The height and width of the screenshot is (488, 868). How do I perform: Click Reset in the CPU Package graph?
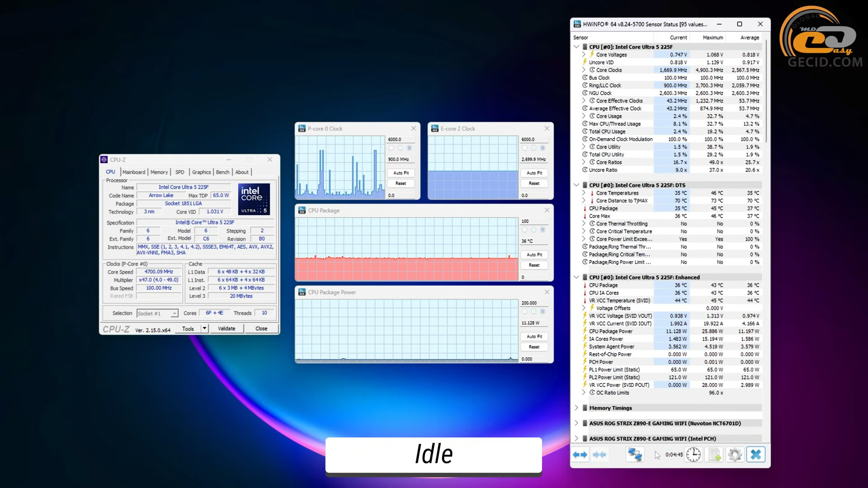[534, 265]
